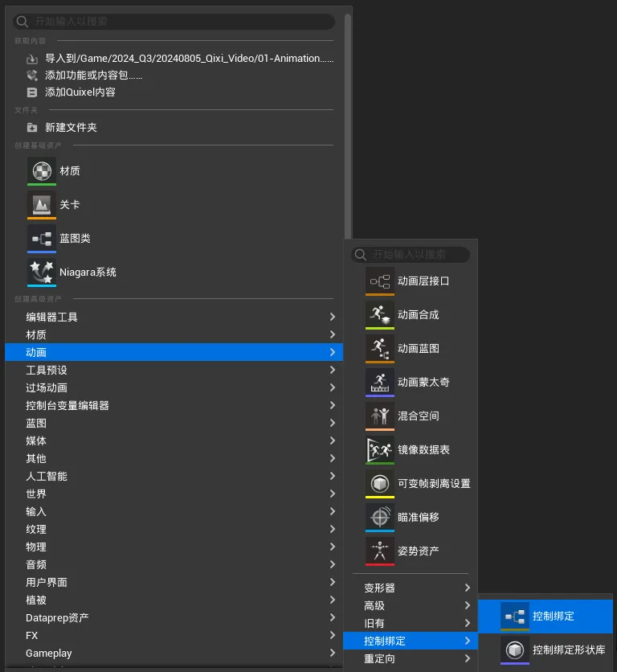This screenshot has height=672, width=617.
Task: Click 新建文件夹 to create a folder
Action: (x=71, y=127)
